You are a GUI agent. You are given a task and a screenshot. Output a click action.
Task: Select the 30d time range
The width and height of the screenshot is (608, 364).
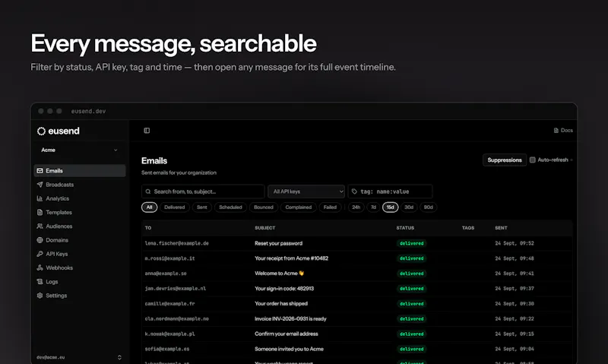click(409, 207)
